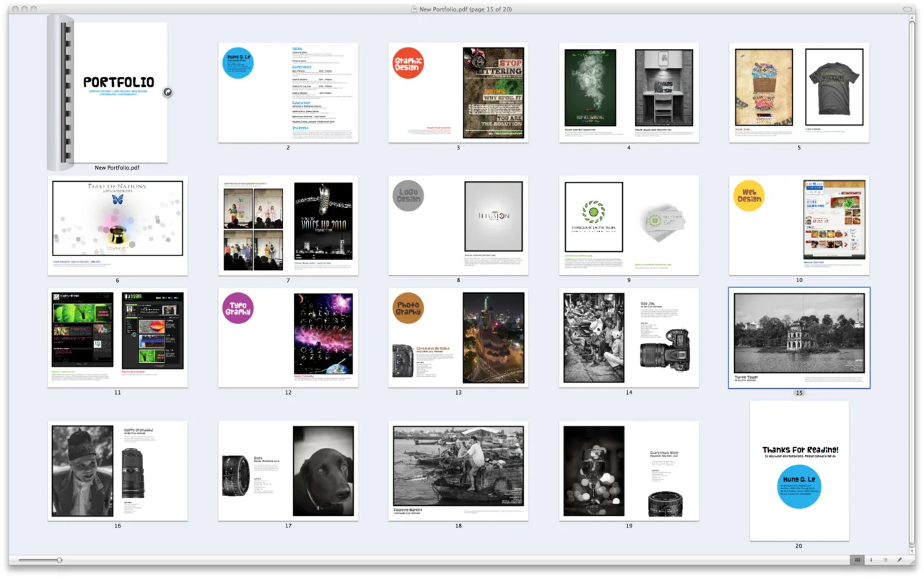Open the annotation edit pencil toolbar
Image resolution: width=924 pixels, height=578 pixels.
coord(899,560)
